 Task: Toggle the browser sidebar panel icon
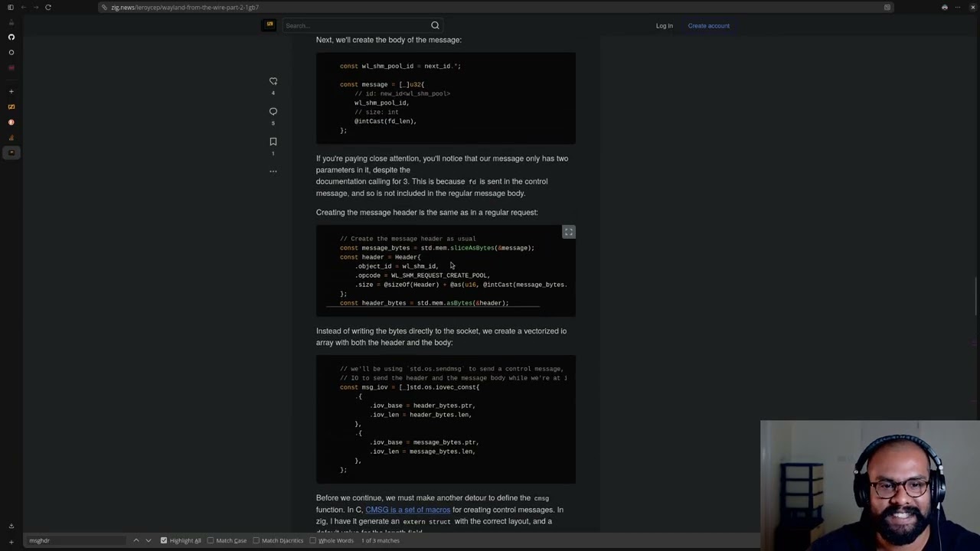[x=11, y=7]
